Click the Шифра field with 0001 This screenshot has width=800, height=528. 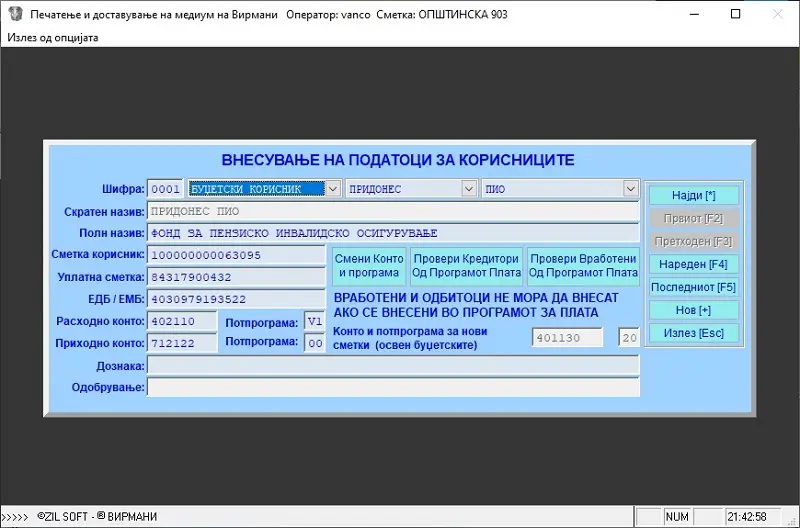pyautogui.click(x=165, y=189)
